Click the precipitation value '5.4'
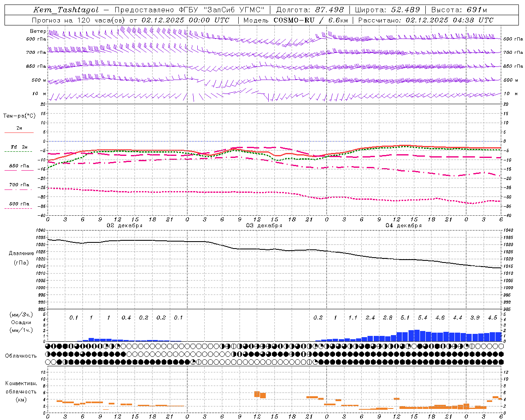Image resolution: width=525 pixels, height=420 pixels. click(x=422, y=317)
